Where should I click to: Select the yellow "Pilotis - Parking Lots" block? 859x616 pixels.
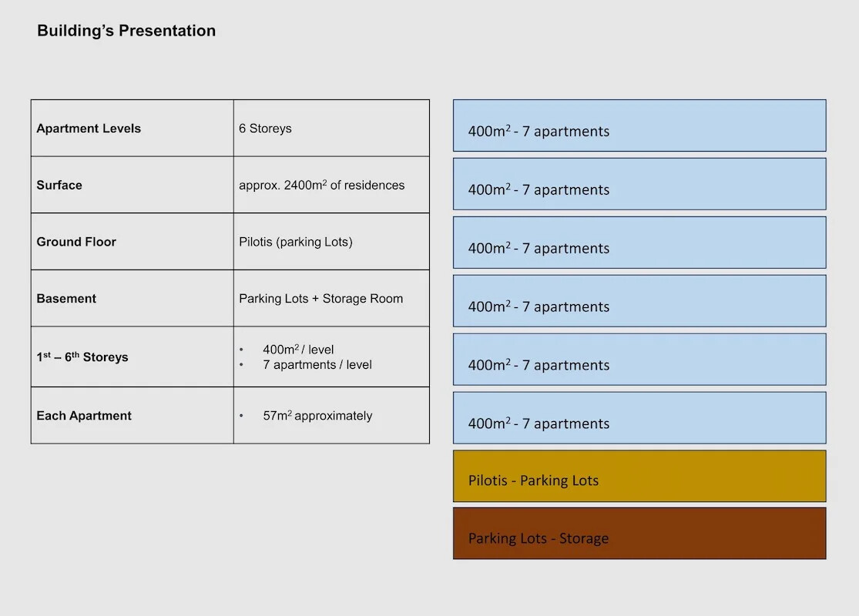[x=639, y=476]
